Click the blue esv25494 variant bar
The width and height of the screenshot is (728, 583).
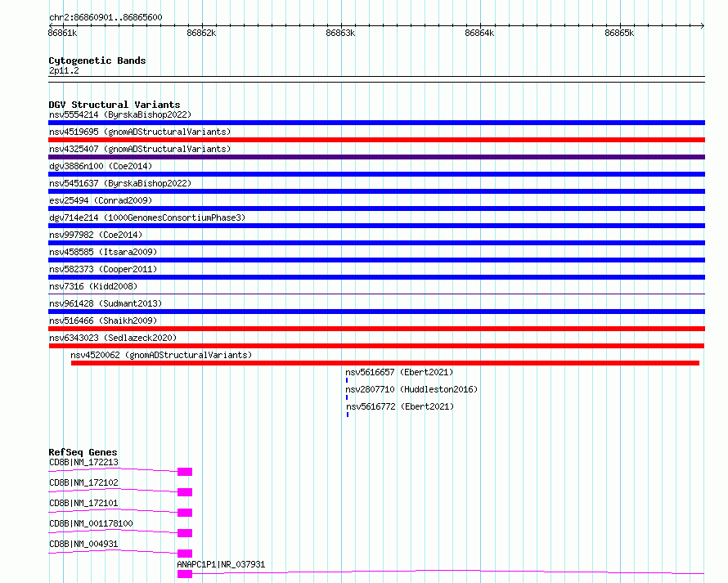pos(376,209)
